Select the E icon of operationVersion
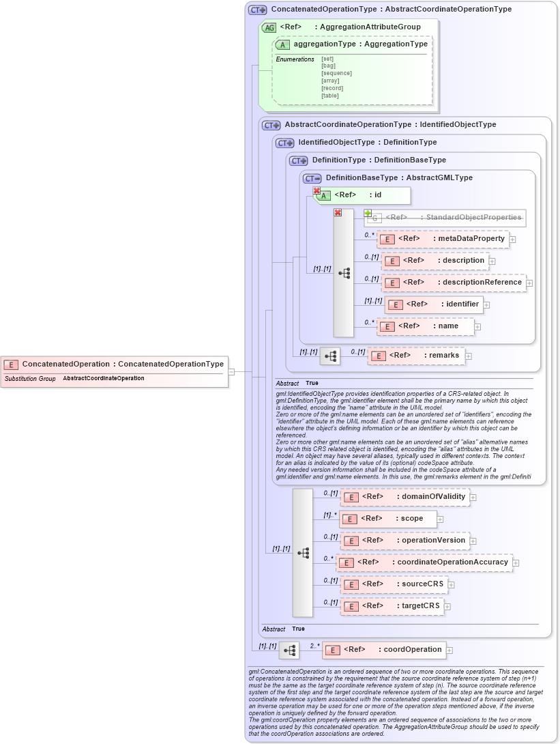This screenshot has width=560, height=744. [351, 541]
